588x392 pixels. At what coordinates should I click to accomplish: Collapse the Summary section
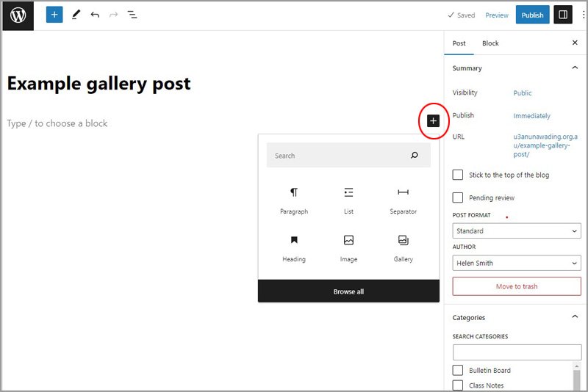click(x=575, y=68)
